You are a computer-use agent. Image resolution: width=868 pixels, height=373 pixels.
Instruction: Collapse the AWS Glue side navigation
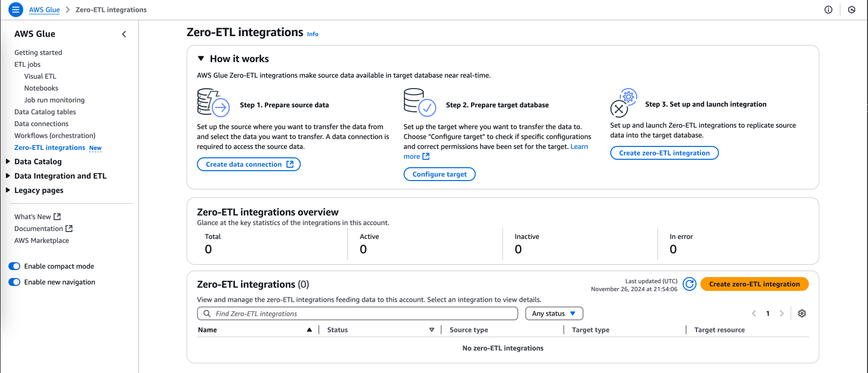coord(124,34)
